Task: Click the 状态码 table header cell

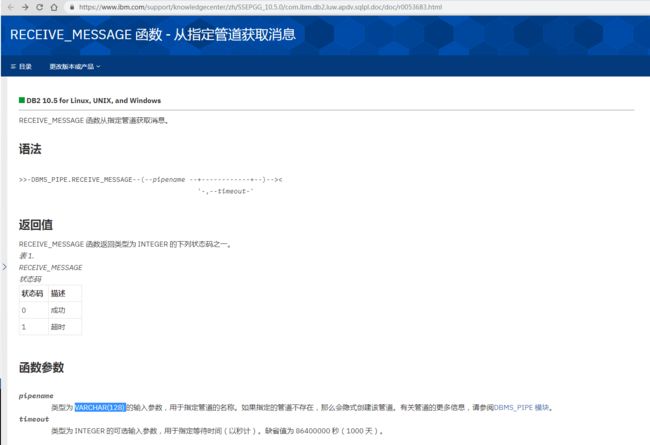Action: point(34,294)
